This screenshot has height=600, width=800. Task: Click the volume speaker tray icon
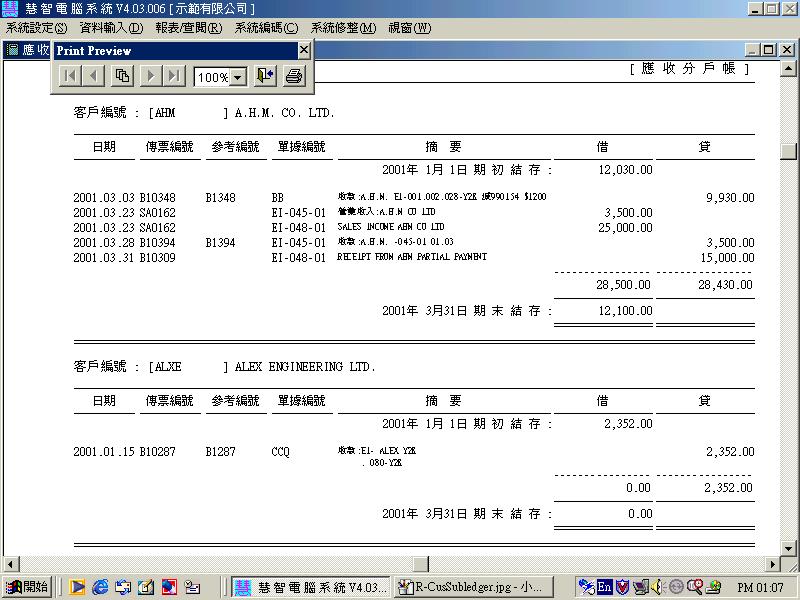click(657, 587)
